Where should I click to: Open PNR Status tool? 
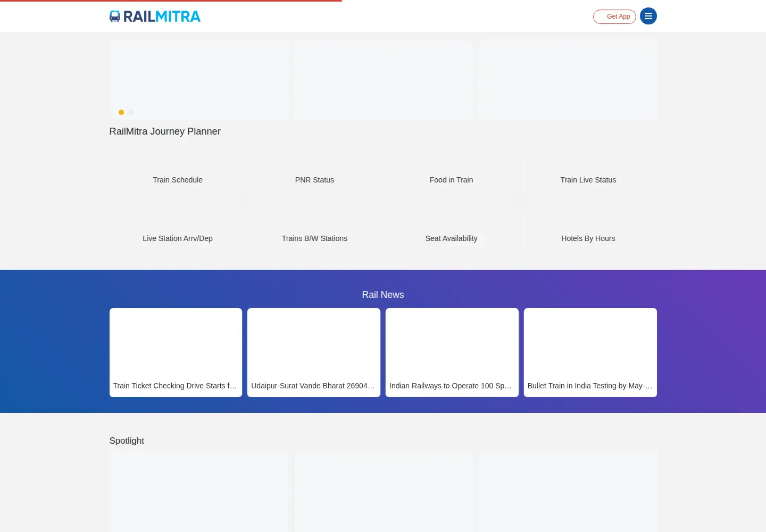pyautogui.click(x=314, y=172)
